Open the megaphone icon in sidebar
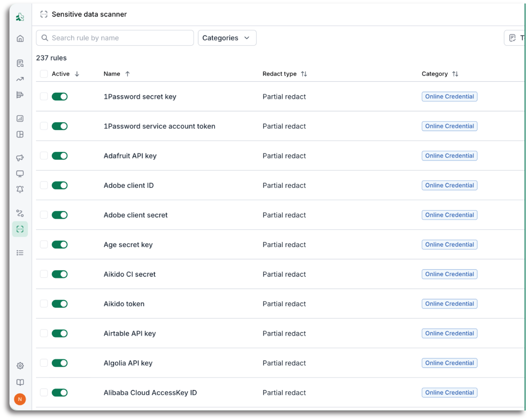Image resolution: width=529 pixels, height=420 pixels. 20,158
